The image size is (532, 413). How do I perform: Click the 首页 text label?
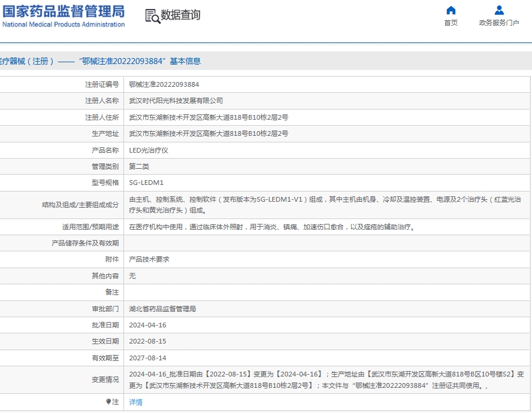pos(451,23)
